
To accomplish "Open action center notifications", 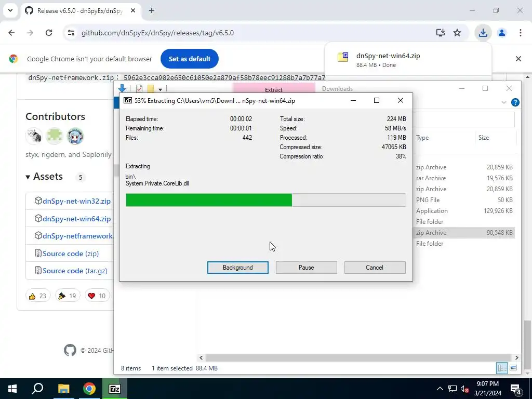I will (516, 389).
